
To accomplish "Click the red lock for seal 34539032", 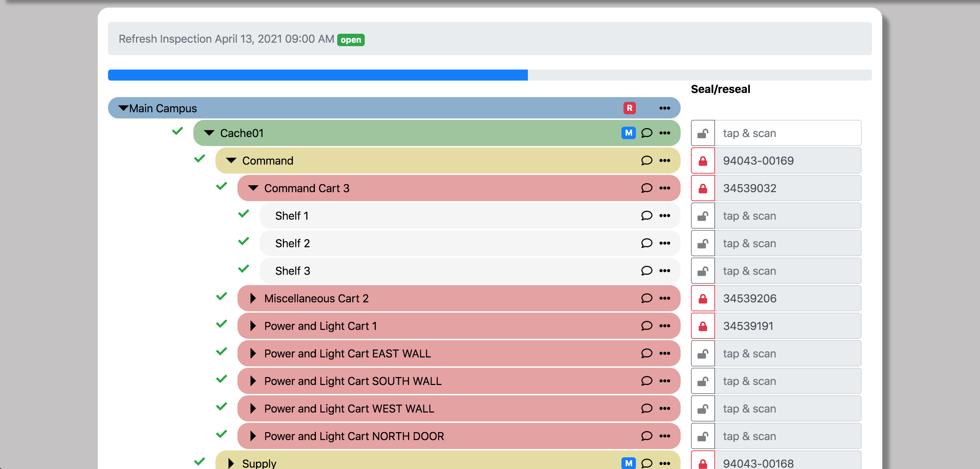I will click(703, 188).
